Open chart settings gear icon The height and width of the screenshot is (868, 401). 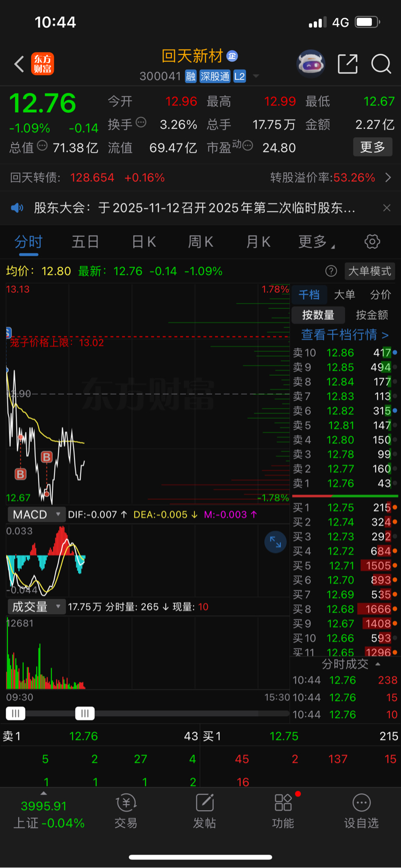tap(372, 242)
